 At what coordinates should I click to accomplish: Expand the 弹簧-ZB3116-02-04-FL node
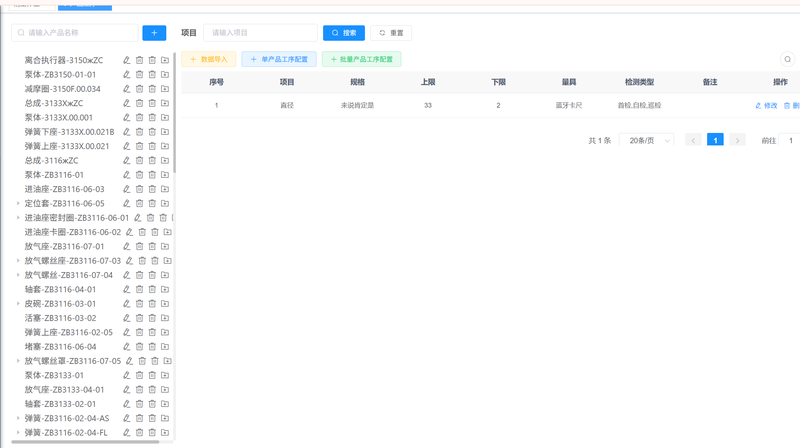pyautogui.click(x=18, y=432)
